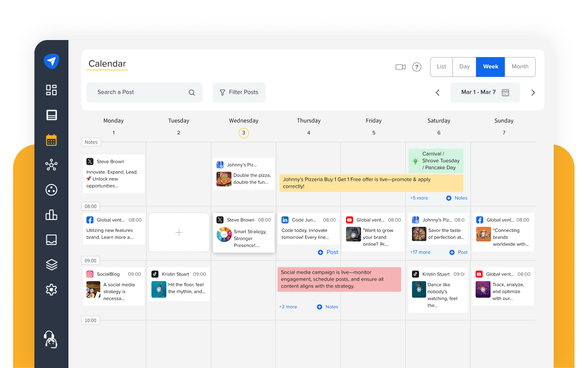Open the settings gear icon in sidebar
588x368 pixels.
click(x=51, y=289)
